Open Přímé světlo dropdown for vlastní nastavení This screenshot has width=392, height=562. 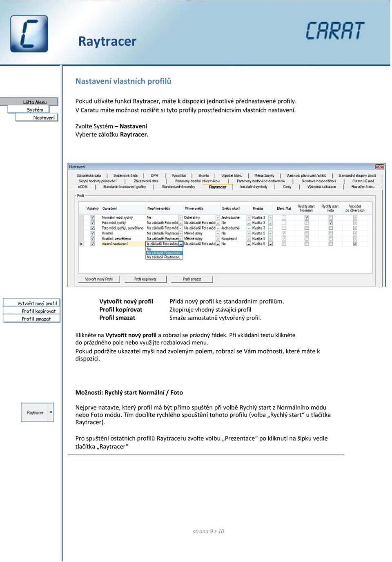point(218,244)
